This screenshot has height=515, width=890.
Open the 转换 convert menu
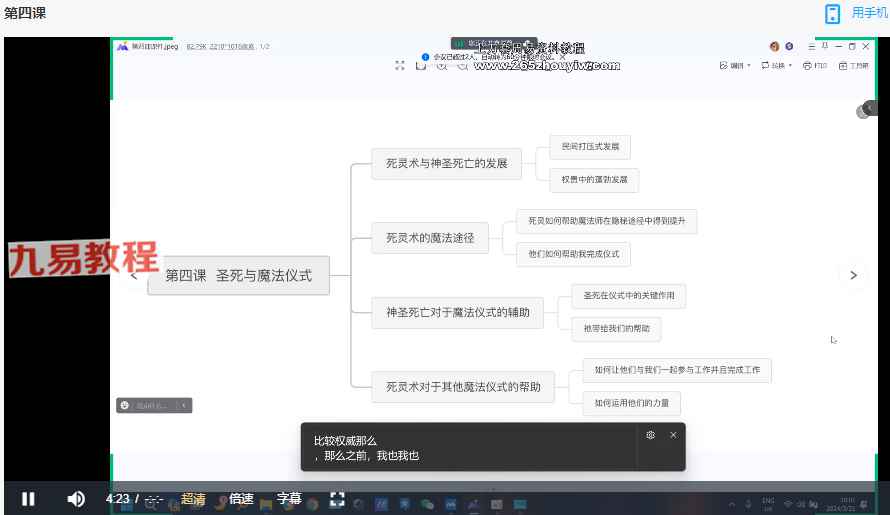tap(776, 65)
